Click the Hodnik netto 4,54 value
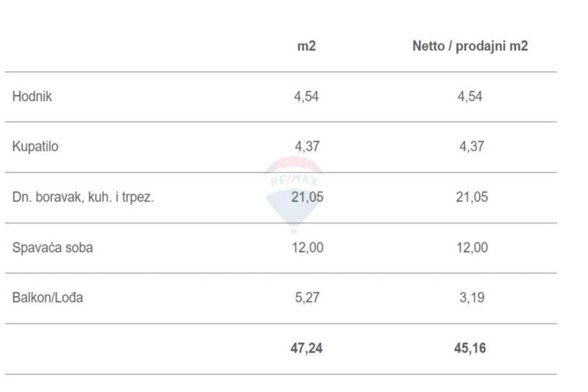 click(471, 97)
